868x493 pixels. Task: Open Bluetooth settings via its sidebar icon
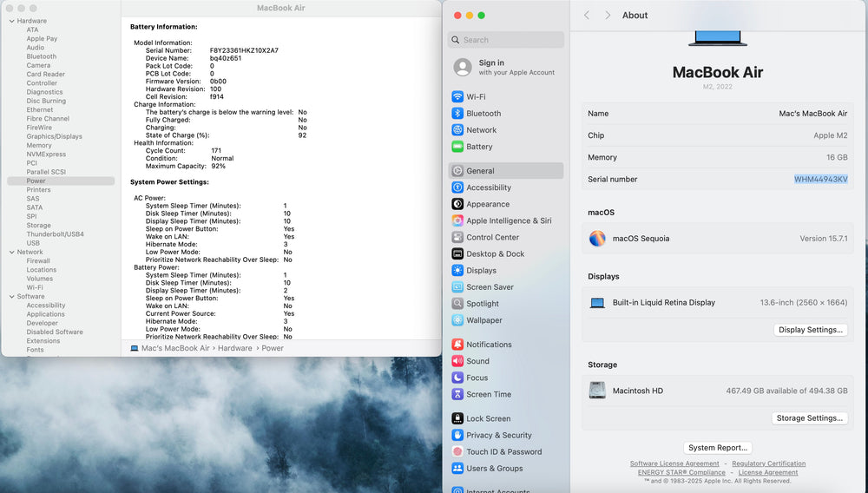(457, 114)
